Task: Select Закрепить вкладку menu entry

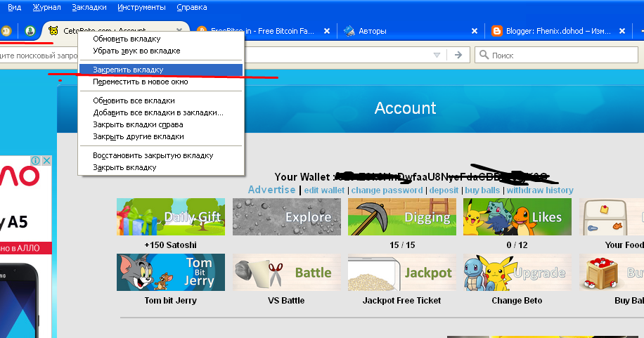Action: (x=161, y=70)
